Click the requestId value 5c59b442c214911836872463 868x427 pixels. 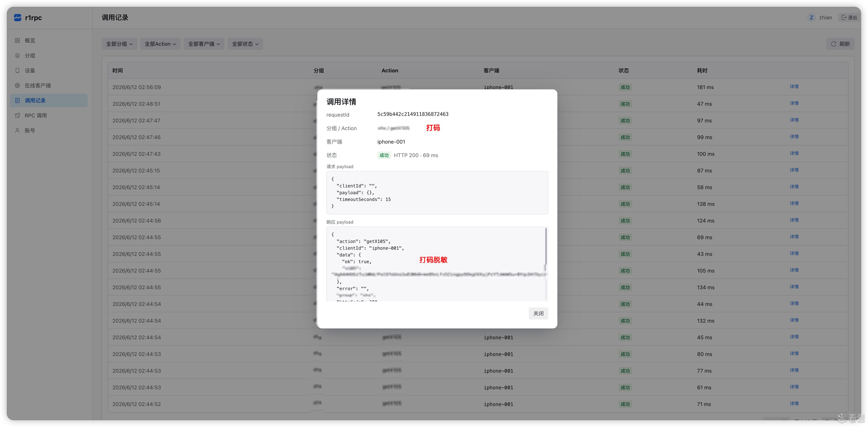click(413, 114)
